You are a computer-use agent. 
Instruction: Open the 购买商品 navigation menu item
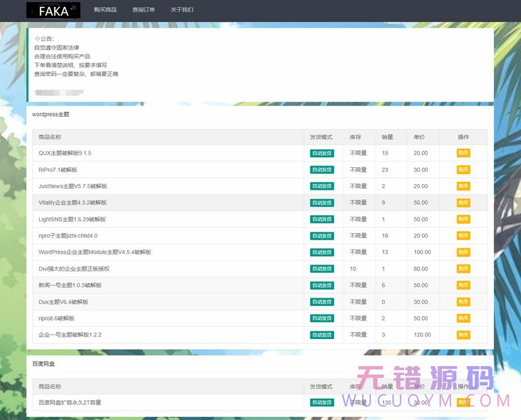[x=105, y=10]
